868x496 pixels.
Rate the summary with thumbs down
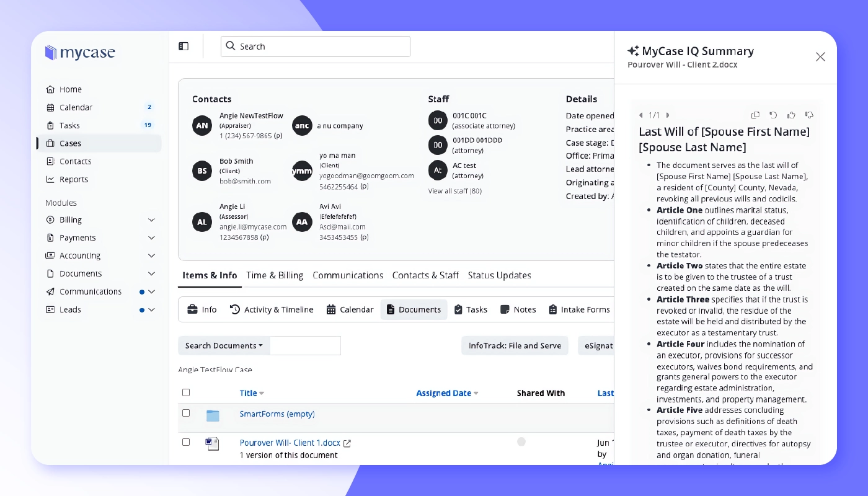809,115
